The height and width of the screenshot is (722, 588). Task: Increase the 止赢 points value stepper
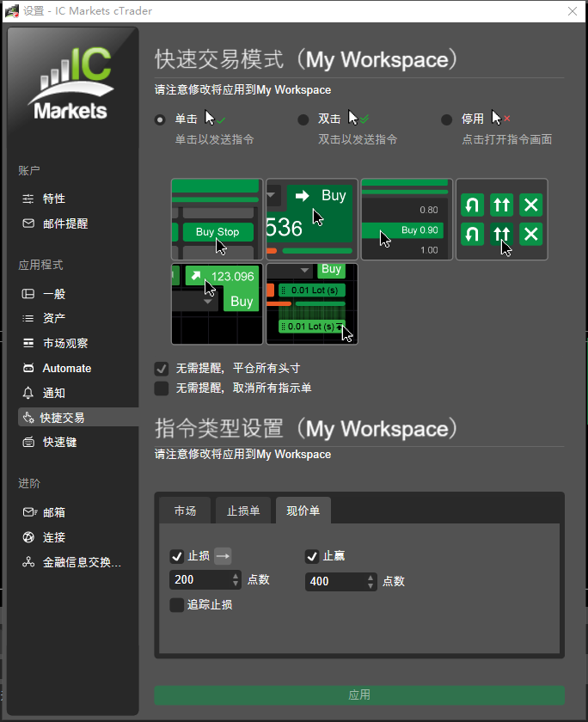click(x=371, y=578)
